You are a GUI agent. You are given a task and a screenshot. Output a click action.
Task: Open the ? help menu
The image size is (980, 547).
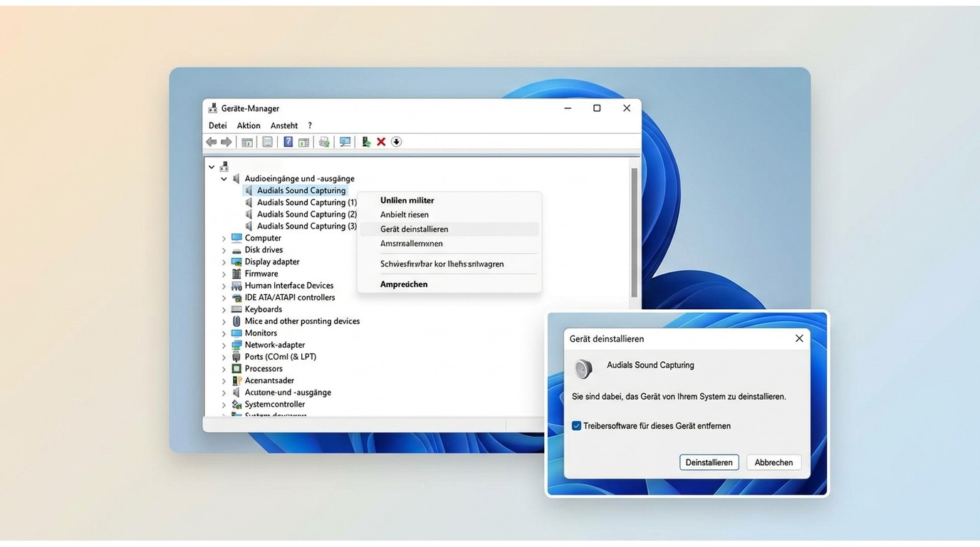coord(310,125)
